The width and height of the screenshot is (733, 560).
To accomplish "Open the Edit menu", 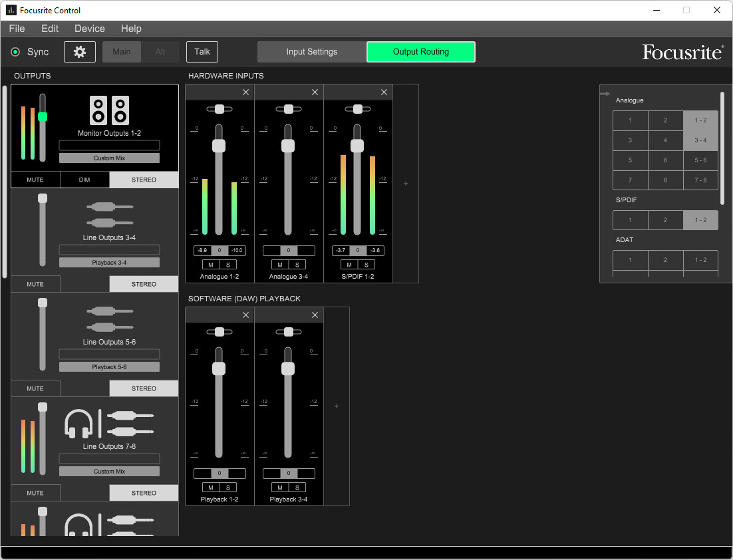I will (49, 29).
